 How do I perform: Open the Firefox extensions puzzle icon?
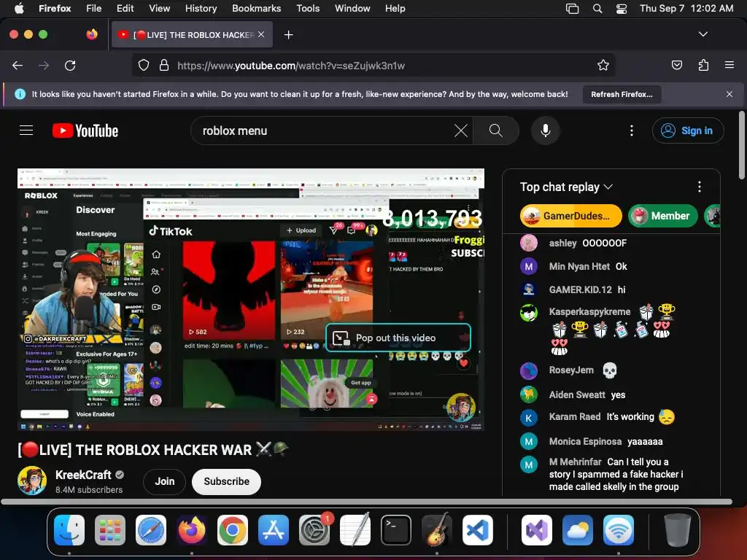tap(703, 65)
